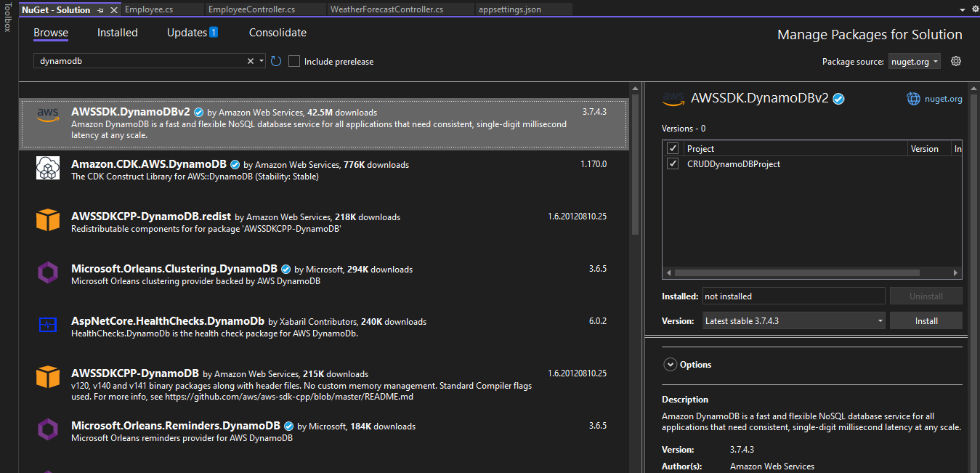
Task: Click the package list vertical scrollbar thumb
Action: point(635,165)
